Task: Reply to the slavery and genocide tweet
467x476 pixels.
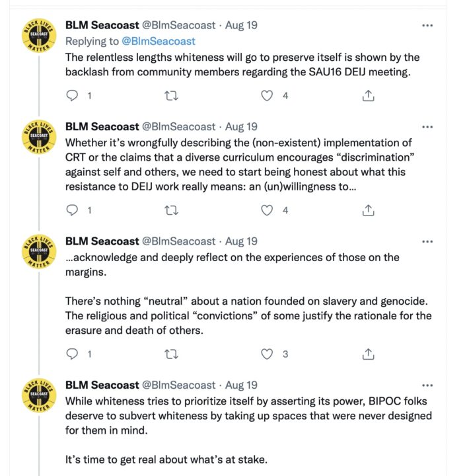Action: coord(73,354)
